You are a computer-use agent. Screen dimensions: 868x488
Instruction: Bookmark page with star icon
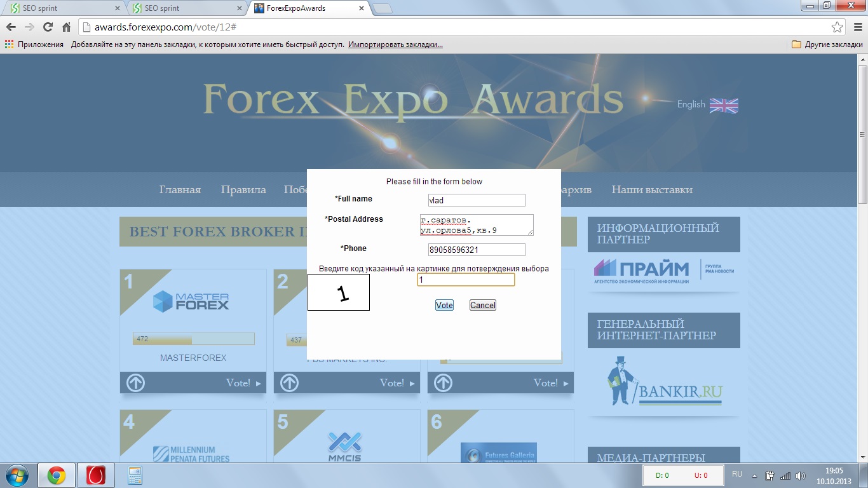837,27
